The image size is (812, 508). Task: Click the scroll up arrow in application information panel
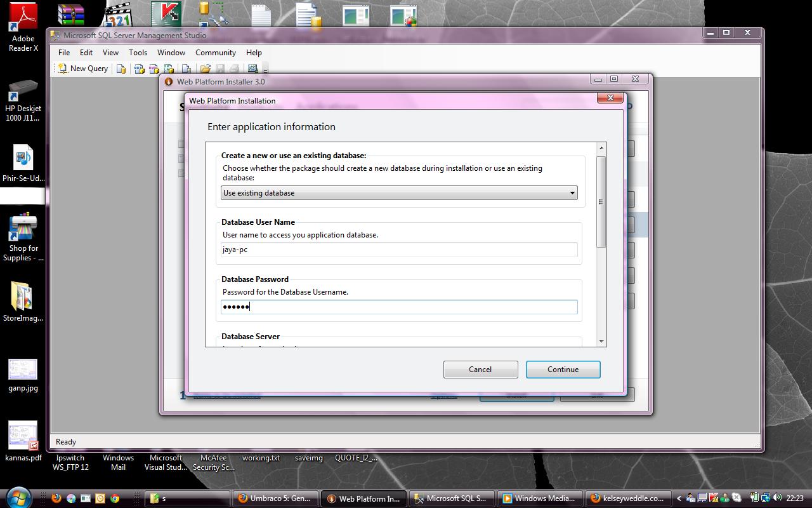pos(601,148)
